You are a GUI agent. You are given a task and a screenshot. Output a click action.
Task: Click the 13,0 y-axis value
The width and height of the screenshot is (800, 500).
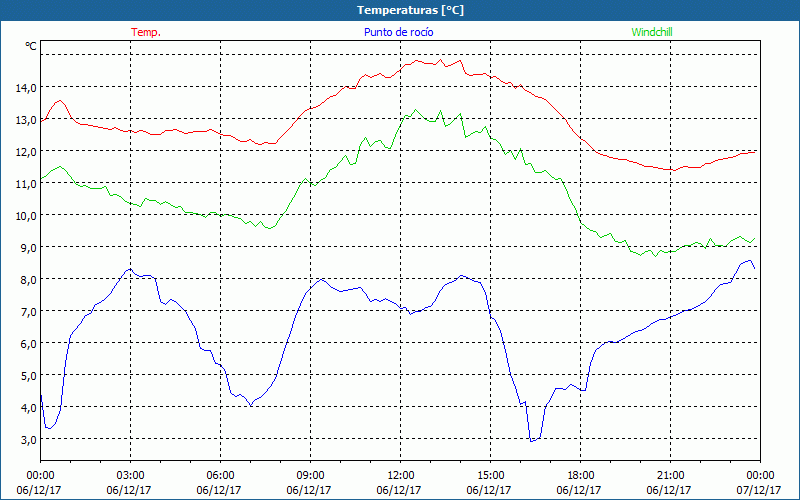point(26,120)
